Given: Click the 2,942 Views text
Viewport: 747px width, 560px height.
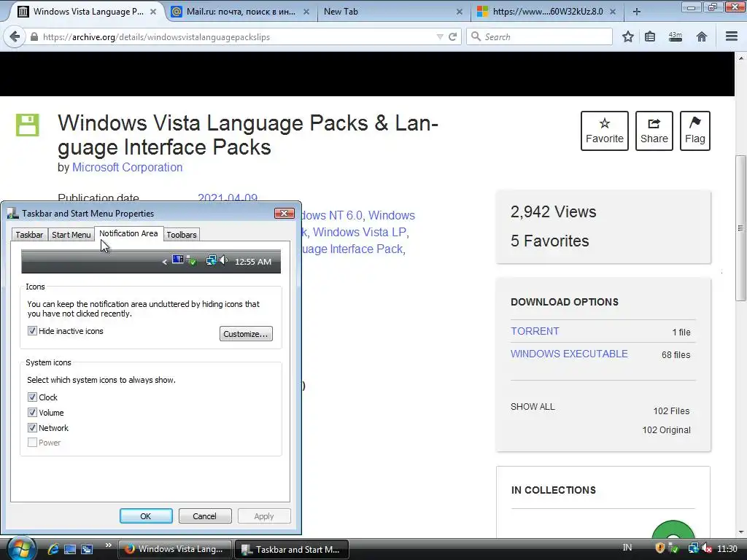Looking at the screenshot, I should [553, 211].
